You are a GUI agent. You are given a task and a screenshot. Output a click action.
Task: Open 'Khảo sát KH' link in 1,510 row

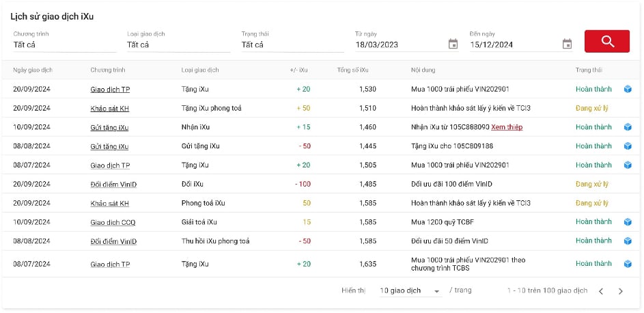pyautogui.click(x=110, y=109)
